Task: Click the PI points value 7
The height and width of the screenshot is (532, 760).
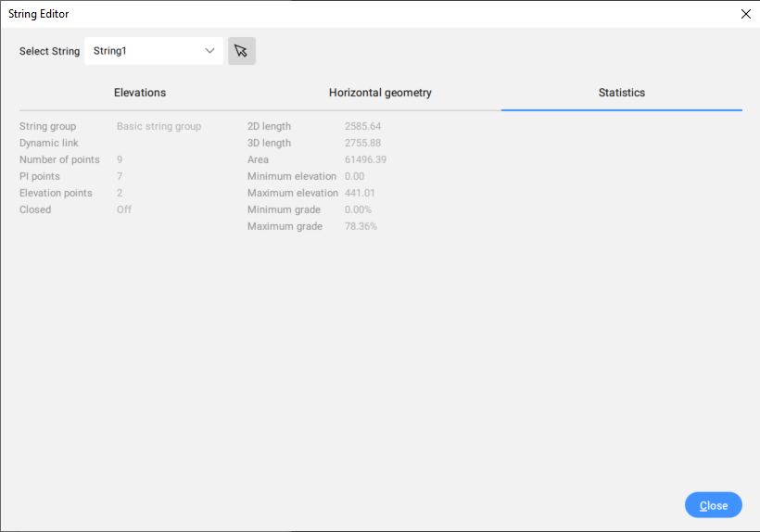Action: tap(120, 176)
